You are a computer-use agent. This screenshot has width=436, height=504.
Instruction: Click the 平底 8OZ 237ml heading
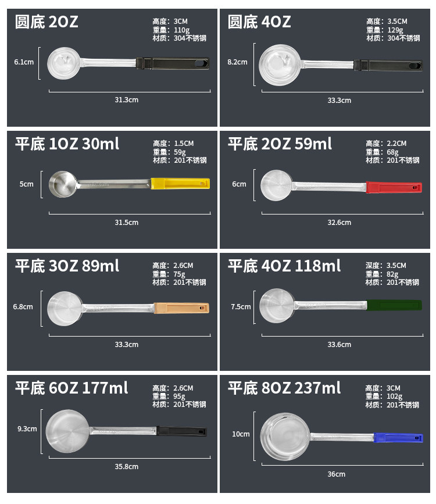(x=284, y=388)
